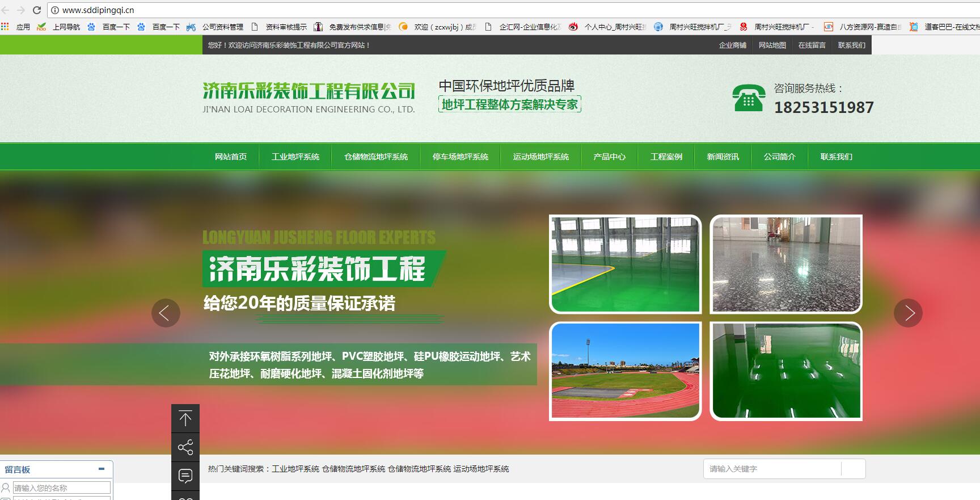Open the chat message icon in sidebar
This screenshot has width=980, height=500.
tap(185, 476)
